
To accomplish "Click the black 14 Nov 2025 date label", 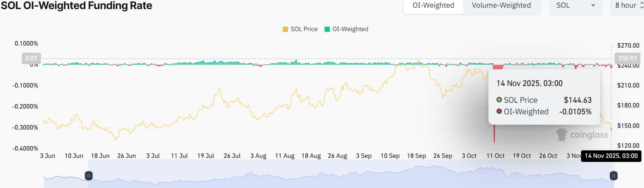I will click(611, 156).
